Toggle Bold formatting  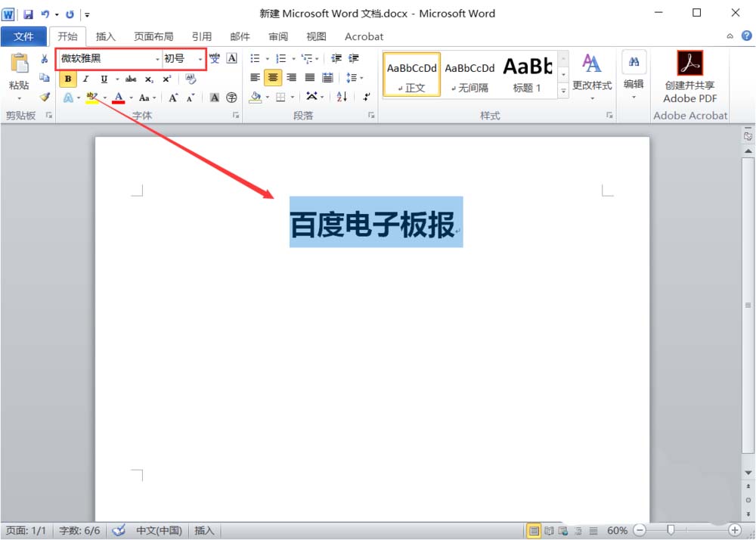click(68, 79)
